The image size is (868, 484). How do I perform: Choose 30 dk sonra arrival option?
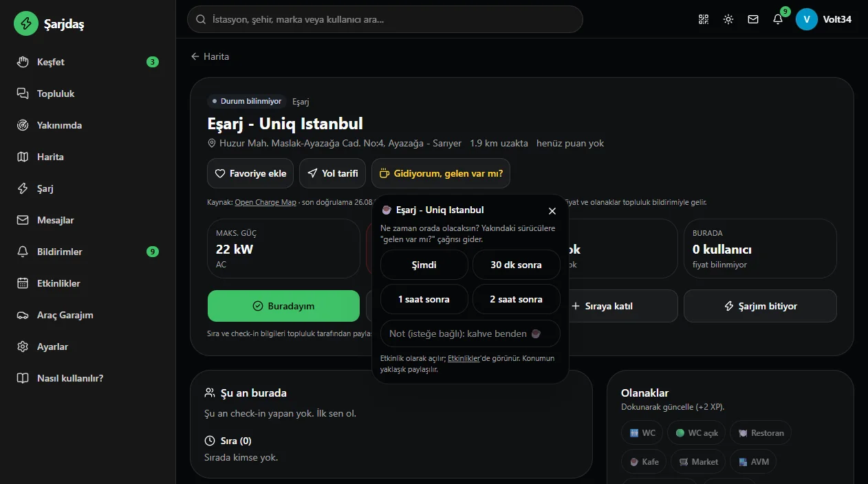coord(516,265)
